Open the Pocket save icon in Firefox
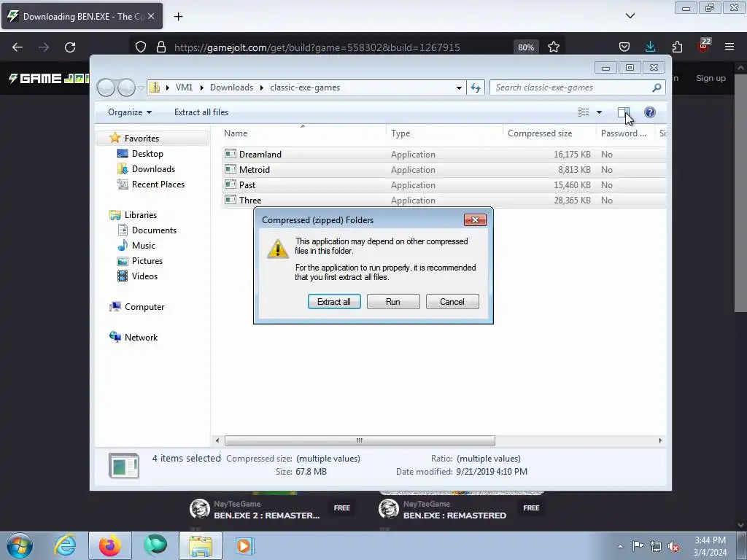 click(x=624, y=47)
